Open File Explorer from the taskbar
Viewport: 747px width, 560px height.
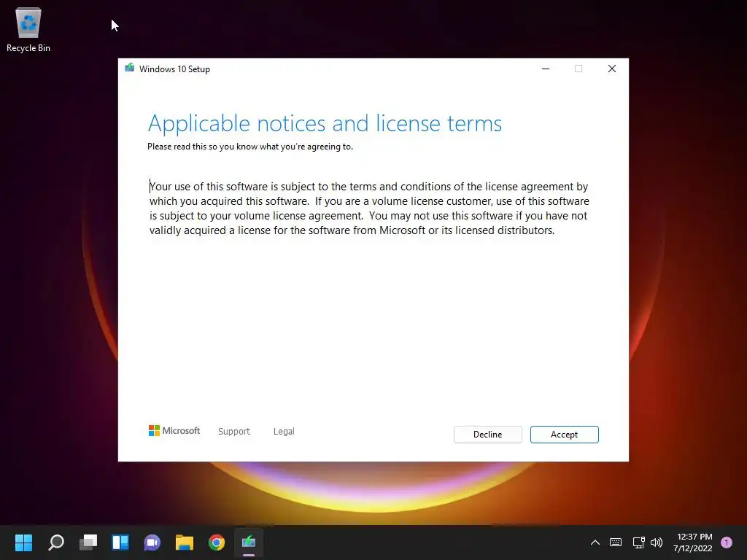pyautogui.click(x=185, y=542)
